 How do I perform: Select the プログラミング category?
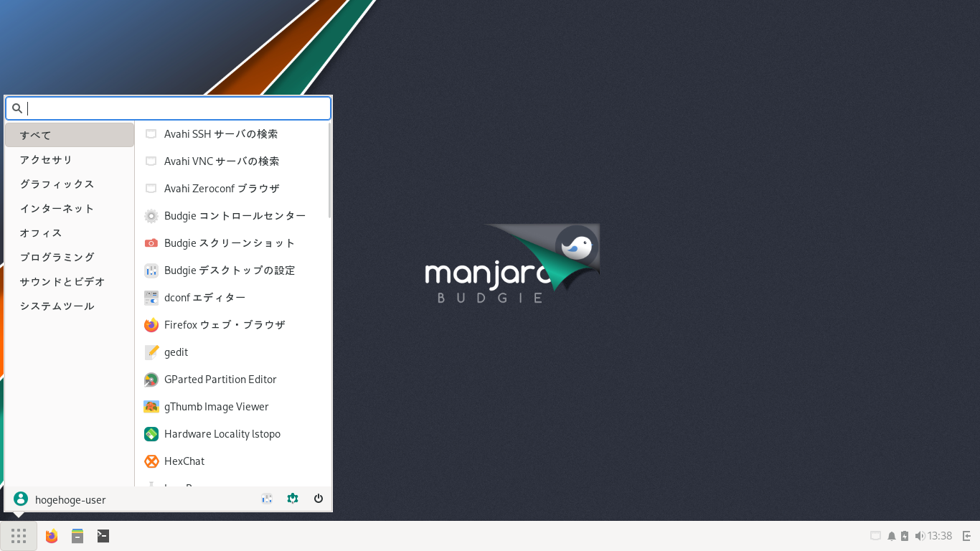70,257
